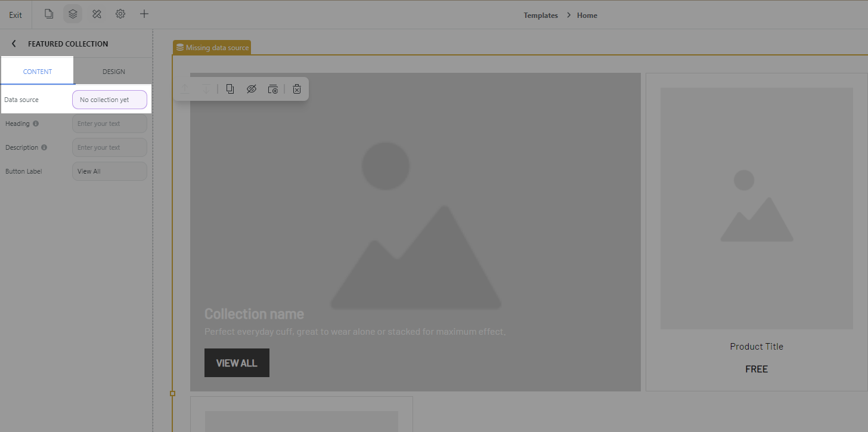Click the section resize handle on left border
This screenshot has width=868, height=432.
172,393
